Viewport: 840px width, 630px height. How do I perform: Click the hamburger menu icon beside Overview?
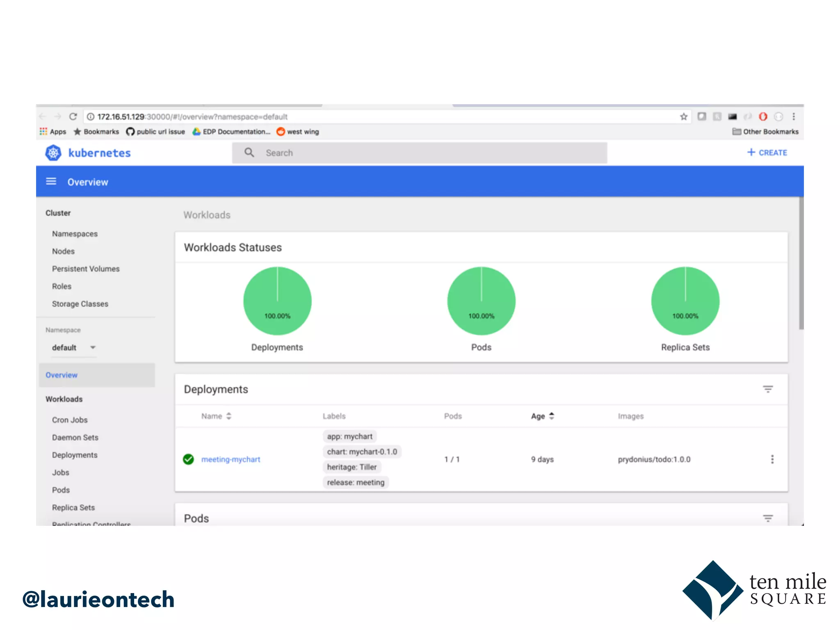[x=51, y=181]
